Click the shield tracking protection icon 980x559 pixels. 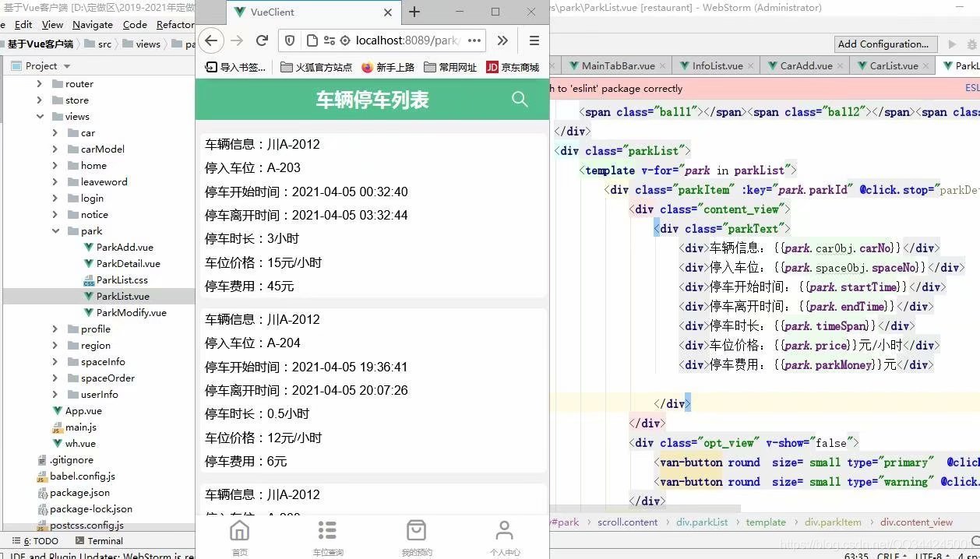pos(290,40)
